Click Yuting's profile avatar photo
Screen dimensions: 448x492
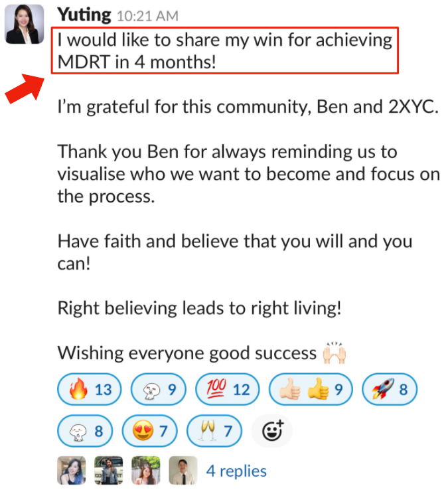click(x=25, y=24)
